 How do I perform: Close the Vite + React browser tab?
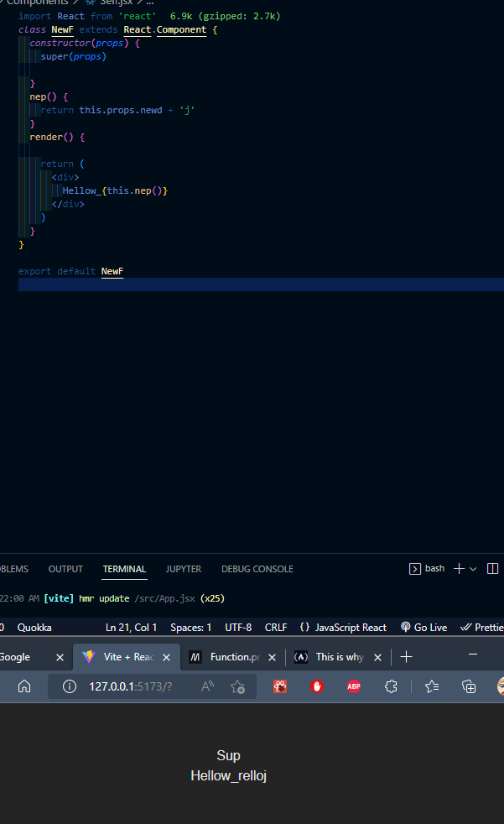point(166,657)
